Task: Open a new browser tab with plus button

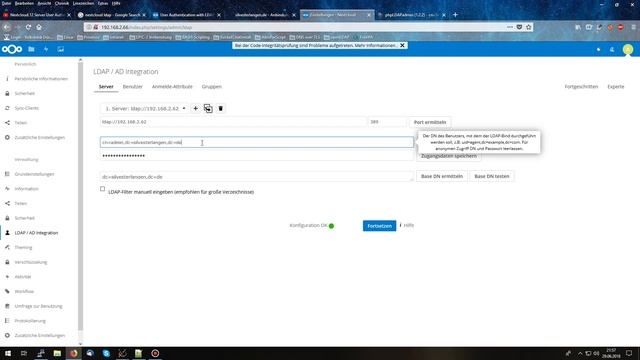Action: click(455, 15)
